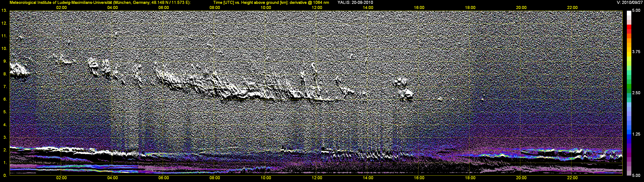Click the 3. height axis label
Viewport: 644px width, 182px height.
pos(5,137)
